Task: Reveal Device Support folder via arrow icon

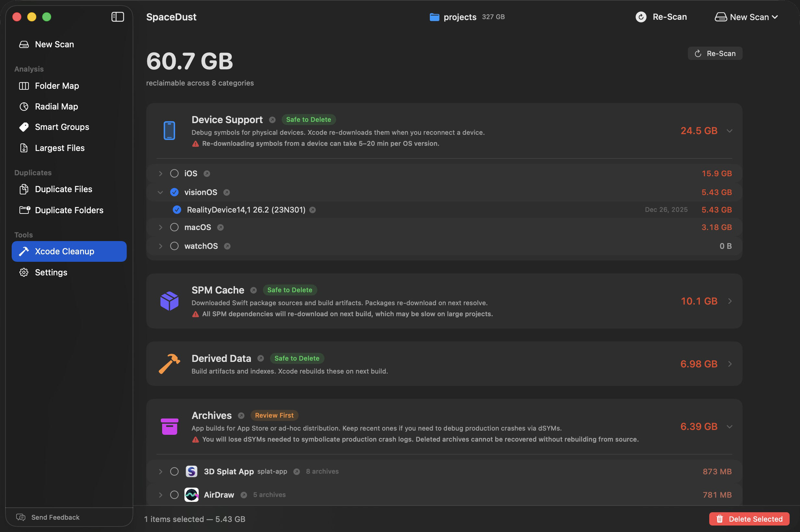Action: (x=272, y=120)
